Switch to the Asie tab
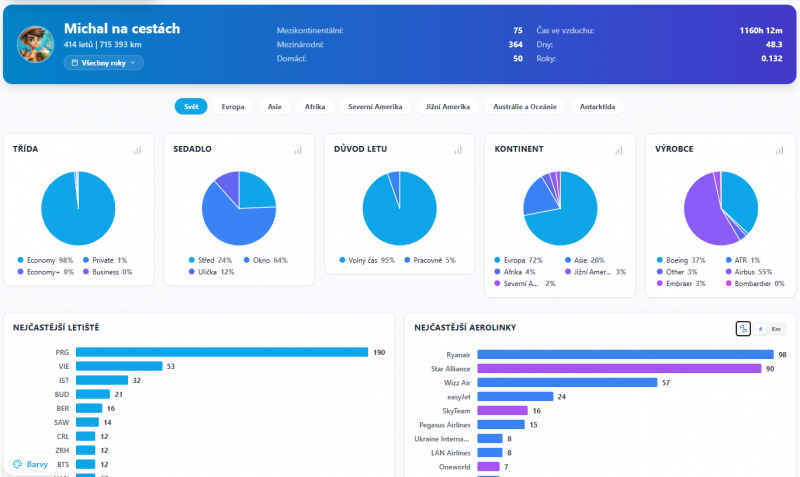800x477 pixels. pos(274,106)
